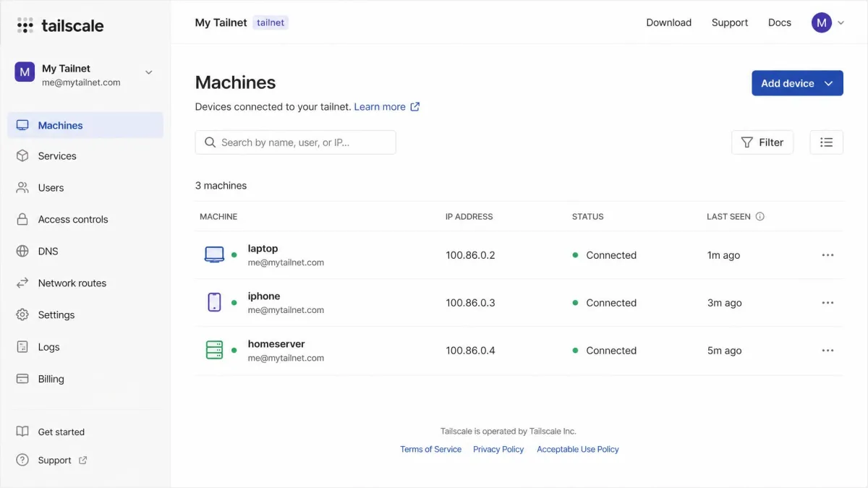Click the Last seen info icon
This screenshot has width=868, height=488.
(x=760, y=216)
